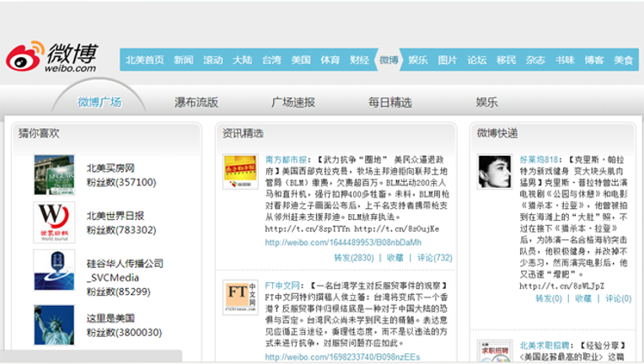Open 滚动 navigation item
The image size is (644, 364).
pos(212,60)
